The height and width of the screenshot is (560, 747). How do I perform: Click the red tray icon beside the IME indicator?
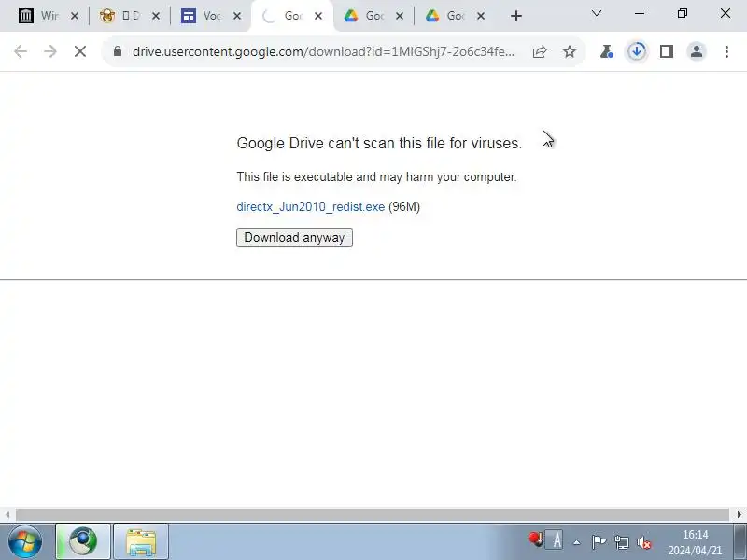[x=536, y=539]
